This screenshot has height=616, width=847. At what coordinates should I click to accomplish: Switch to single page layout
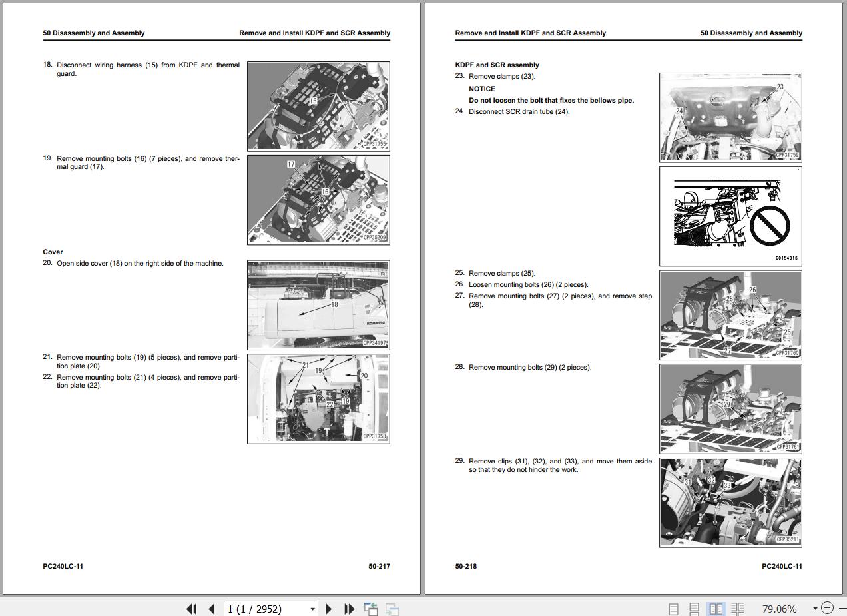coord(673,609)
